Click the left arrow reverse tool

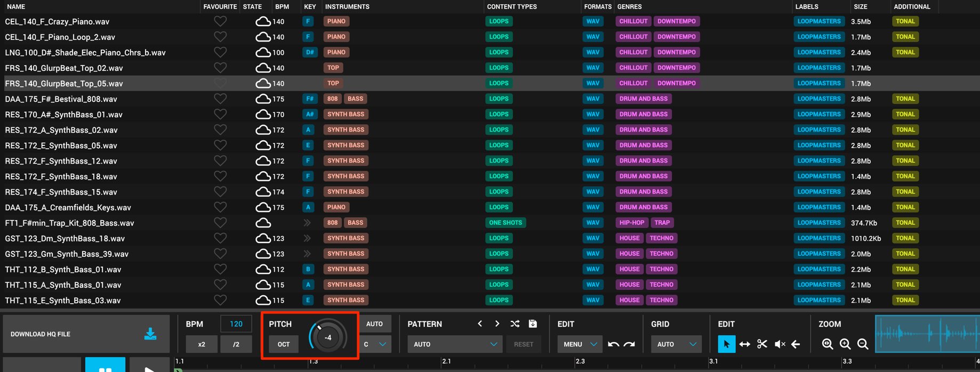(796, 344)
